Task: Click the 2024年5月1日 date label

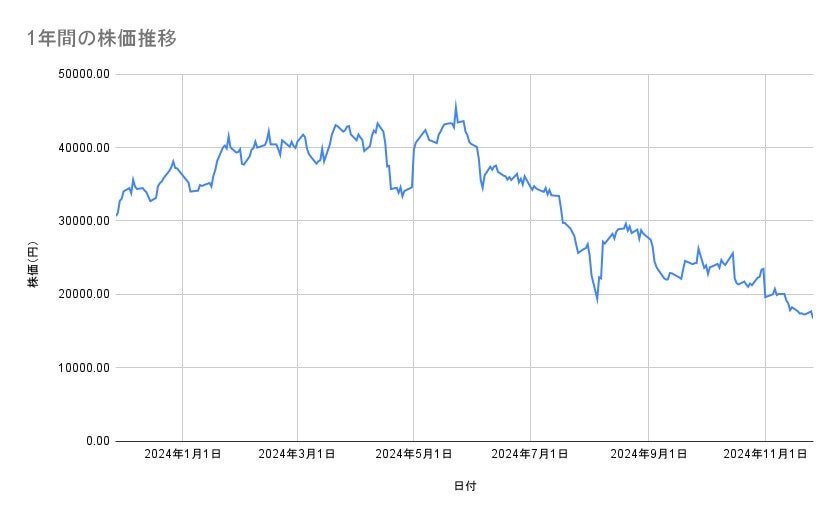Action: pos(414,454)
